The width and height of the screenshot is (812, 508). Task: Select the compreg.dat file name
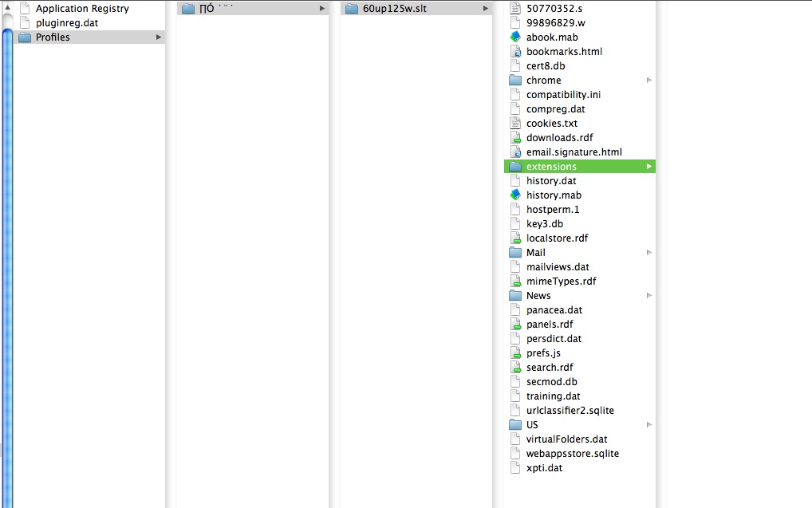[556, 108]
